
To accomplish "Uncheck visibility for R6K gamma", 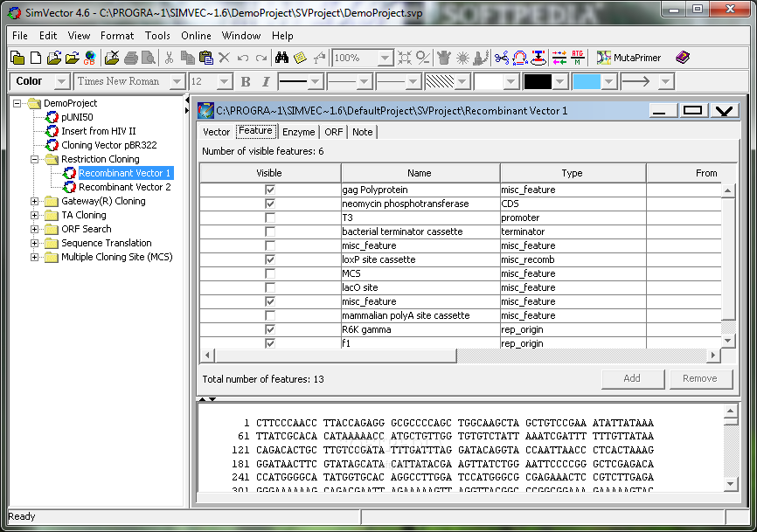I will tap(270, 330).
